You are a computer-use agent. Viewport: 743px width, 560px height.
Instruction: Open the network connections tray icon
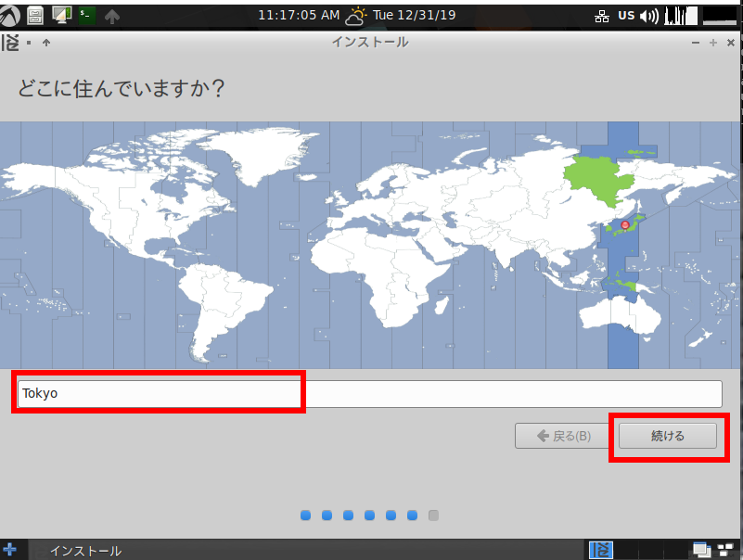pyautogui.click(x=602, y=17)
